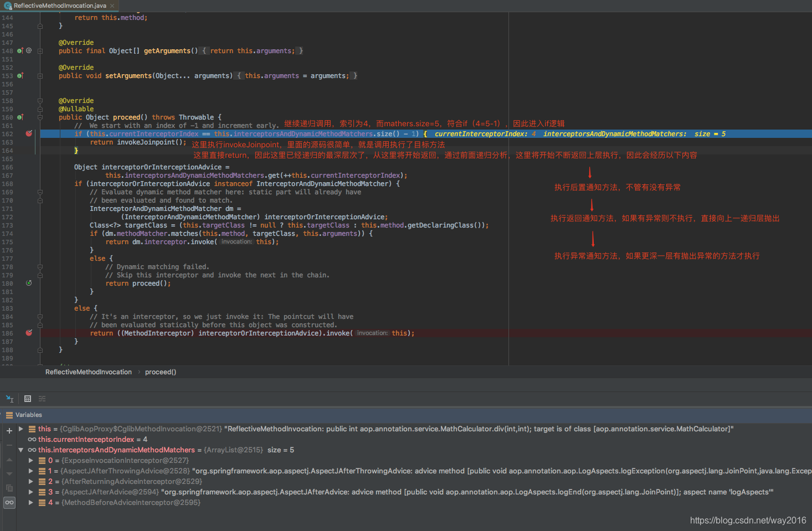
Task: Click glasses icon beside this.interceptorsAndDynamicMethodMatchers watch
Action: coord(32,450)
